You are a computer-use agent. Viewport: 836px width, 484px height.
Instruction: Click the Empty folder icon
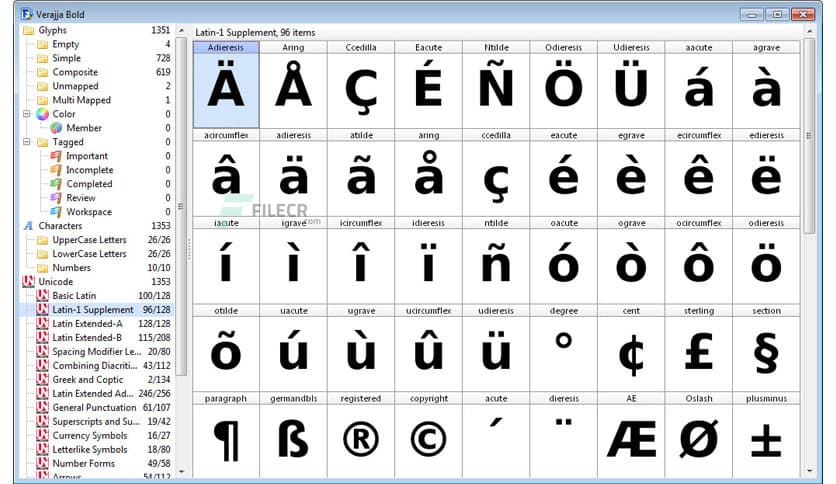(x=43, y=44)
